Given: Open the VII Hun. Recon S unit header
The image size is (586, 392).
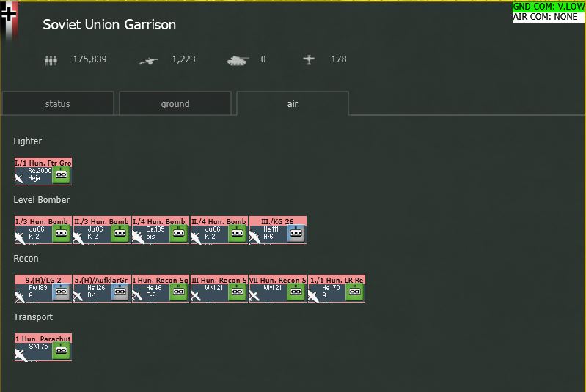Looking at the screenshot, I should pos(278,280).
